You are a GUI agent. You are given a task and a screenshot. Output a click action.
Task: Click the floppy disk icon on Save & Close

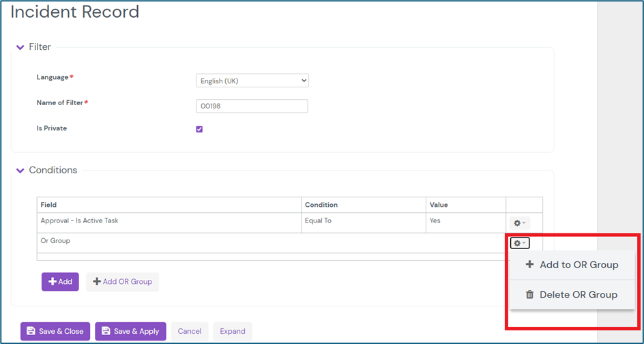[31, 332]
